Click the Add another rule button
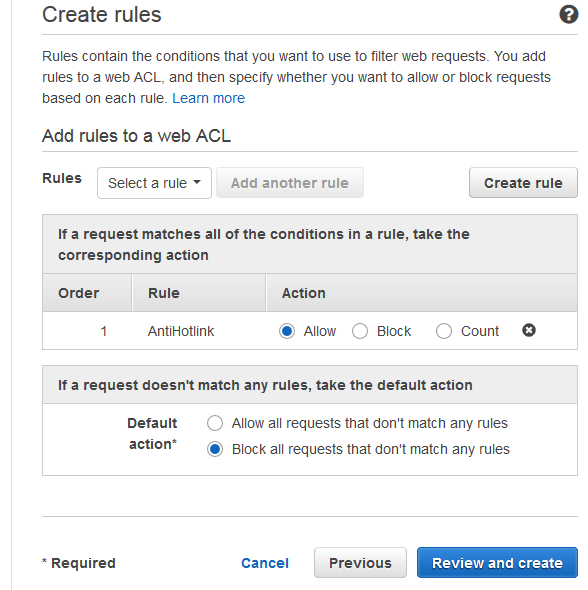 coord(290,183)
